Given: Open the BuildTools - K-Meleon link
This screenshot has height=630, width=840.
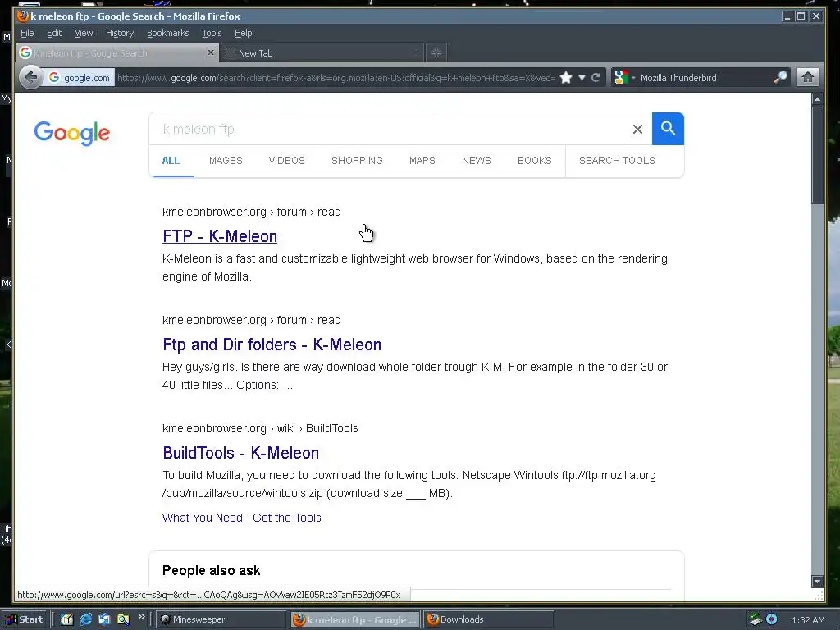Looking at the screenshot, I should [x=240, y=453].
